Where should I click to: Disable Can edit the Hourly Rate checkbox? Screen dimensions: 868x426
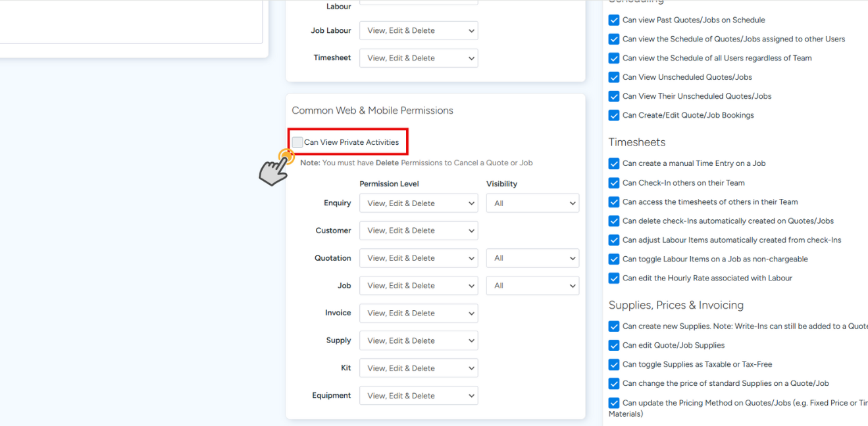[614, 278]
